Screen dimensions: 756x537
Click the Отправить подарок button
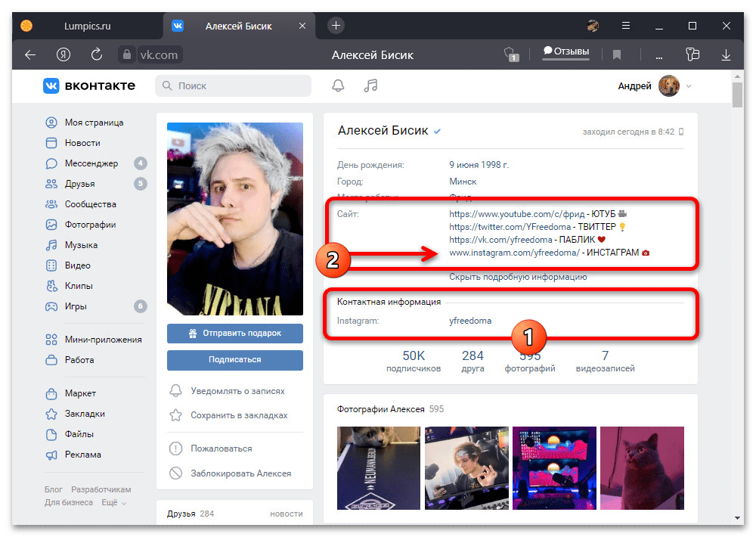click(235, 334)
